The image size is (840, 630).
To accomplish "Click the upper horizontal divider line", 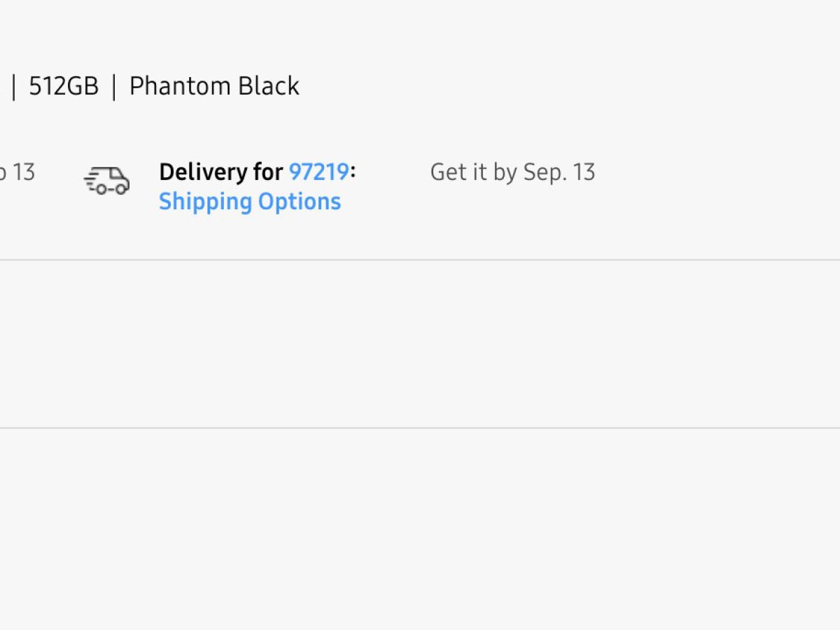I will click(x=420, y=260).
